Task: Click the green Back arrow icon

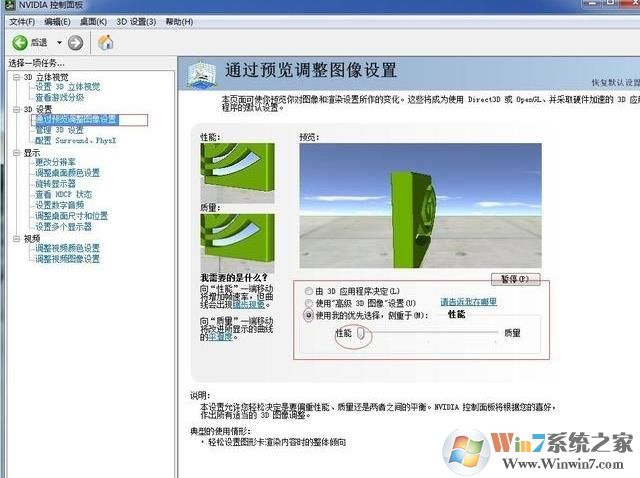Action: 20,42
